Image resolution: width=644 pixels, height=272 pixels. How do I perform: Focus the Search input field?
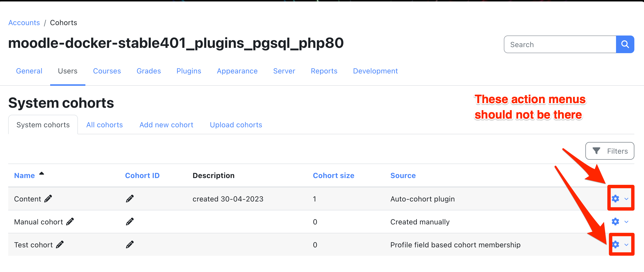pos(560,44)
